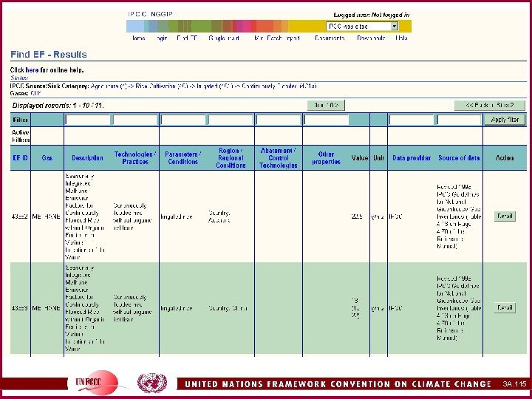Focus the Region / Regional Conditions filter input
This screenshot has height=399, width=532.
(231, 120)
